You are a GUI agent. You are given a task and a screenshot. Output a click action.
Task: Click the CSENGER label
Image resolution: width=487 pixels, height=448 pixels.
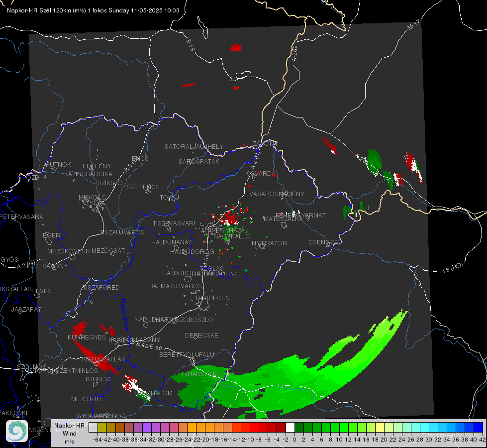click(x=324, y=242)
